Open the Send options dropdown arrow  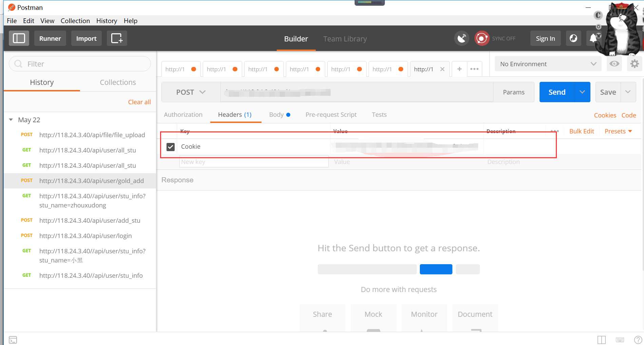point(582,92)
